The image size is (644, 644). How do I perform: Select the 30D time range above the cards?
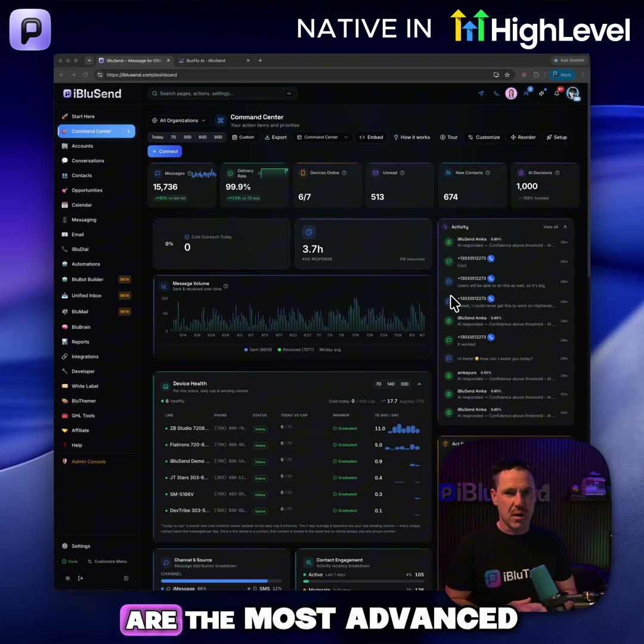(x=187, y=137)
